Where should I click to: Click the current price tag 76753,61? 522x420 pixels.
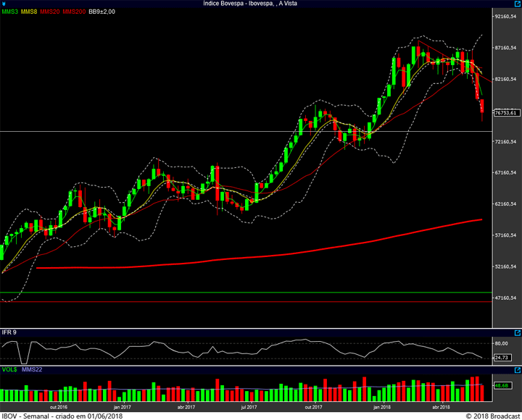pos(505,112)
